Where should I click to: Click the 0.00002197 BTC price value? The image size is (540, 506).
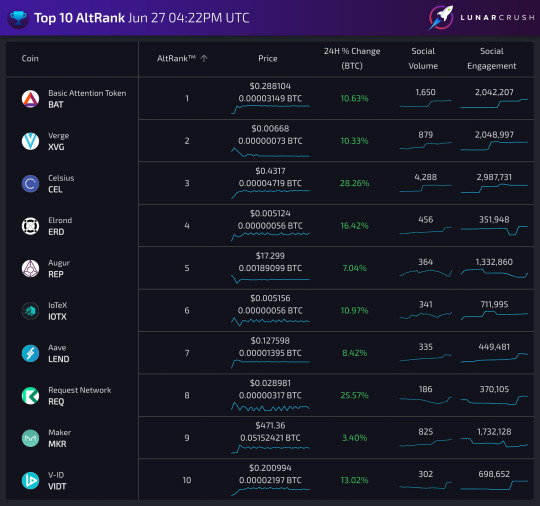[270, 480]
